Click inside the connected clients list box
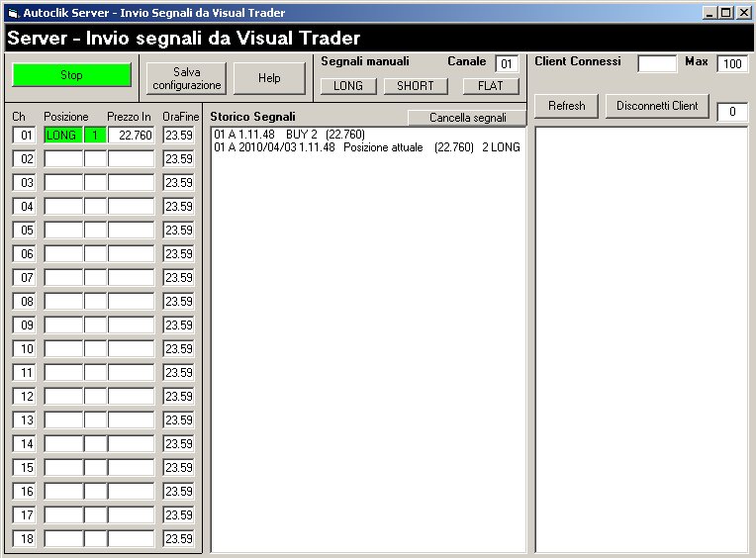 (641, 339)
